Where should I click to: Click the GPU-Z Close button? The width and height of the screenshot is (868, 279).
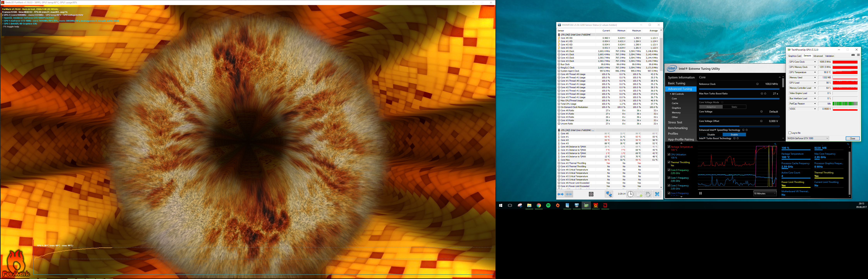pos(852,139)
